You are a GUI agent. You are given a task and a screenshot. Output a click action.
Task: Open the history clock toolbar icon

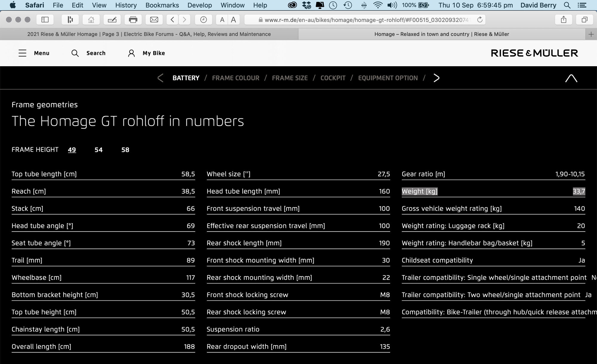click(x=203, y=20)
